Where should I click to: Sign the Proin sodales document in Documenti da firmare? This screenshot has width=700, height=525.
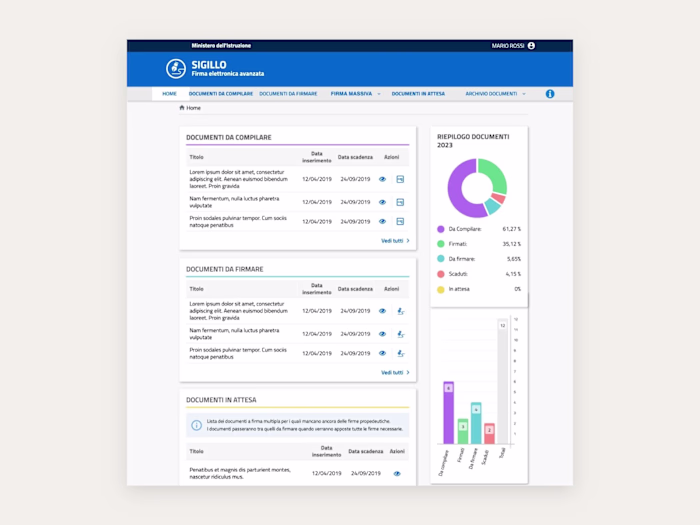click(x=400, y=354)
